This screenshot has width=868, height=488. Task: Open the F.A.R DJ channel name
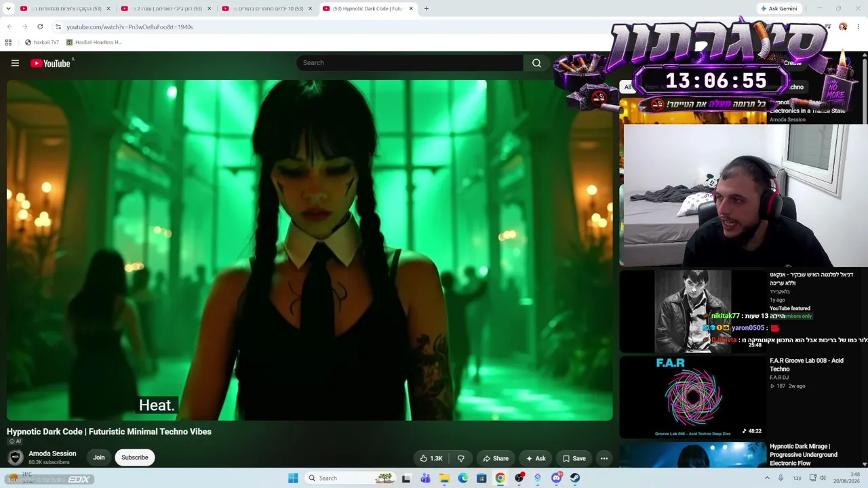[779, 378]
